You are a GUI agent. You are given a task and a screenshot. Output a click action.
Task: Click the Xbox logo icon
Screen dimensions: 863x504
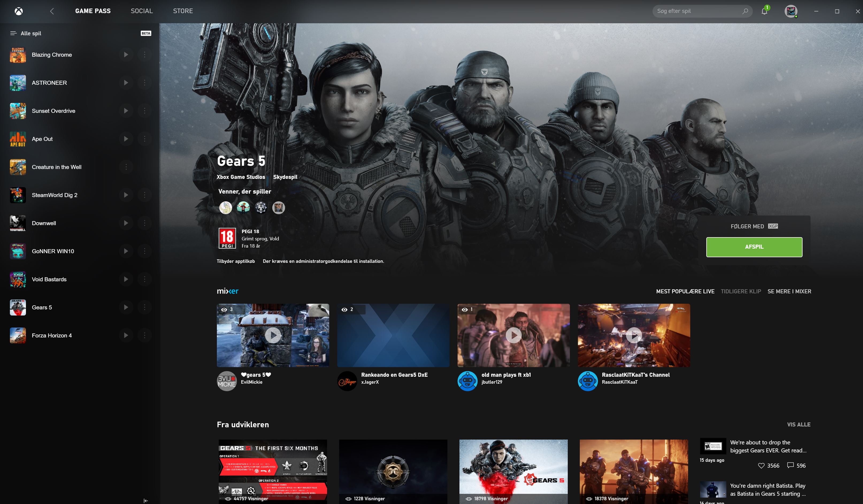(x=19, y=11)
